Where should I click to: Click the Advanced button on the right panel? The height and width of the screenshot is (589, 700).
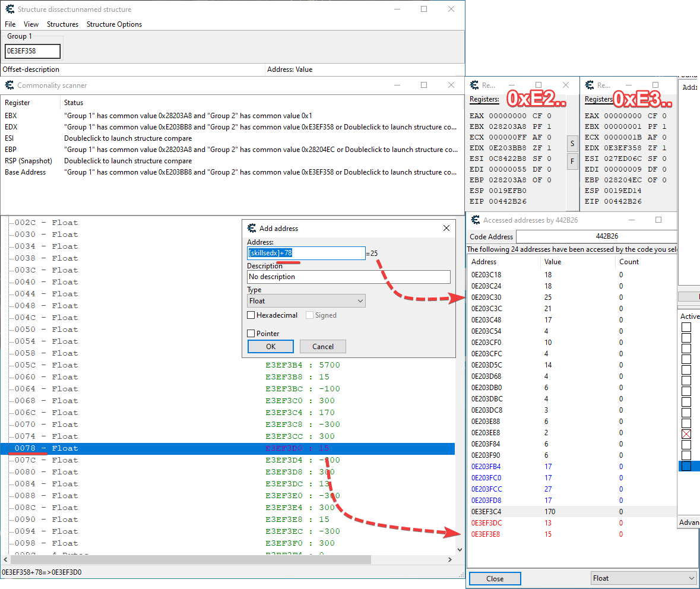(x=689, y=522)
